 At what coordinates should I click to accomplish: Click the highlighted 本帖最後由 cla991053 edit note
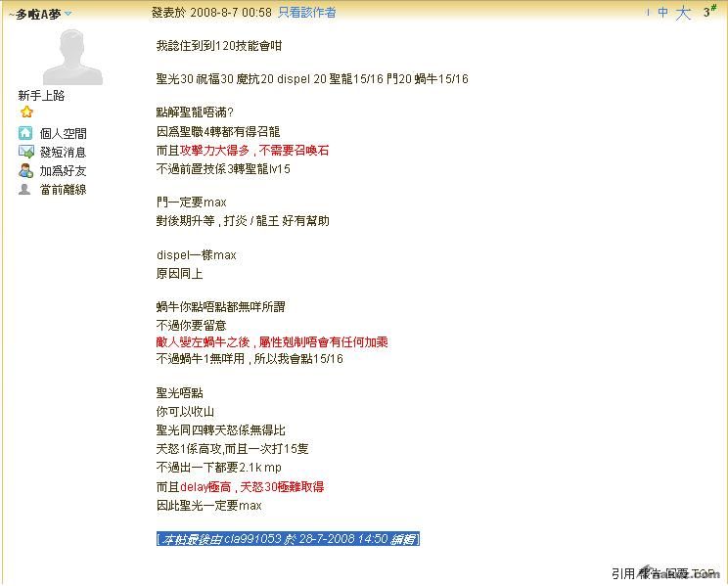tap(288, 539)
